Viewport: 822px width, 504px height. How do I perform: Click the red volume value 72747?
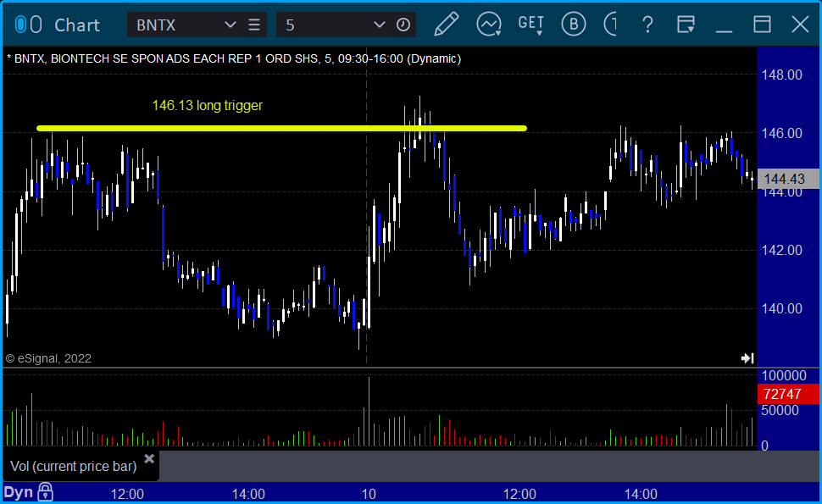[x=788, y=394]
